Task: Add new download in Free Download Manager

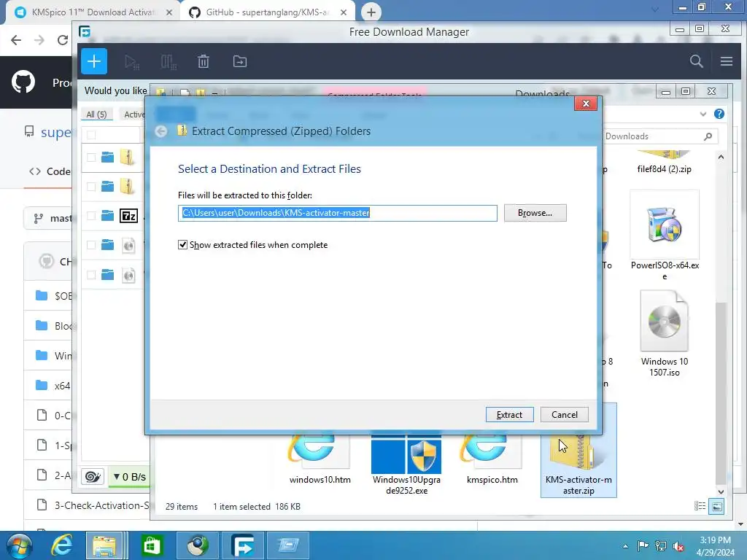Action: (94, 61)
